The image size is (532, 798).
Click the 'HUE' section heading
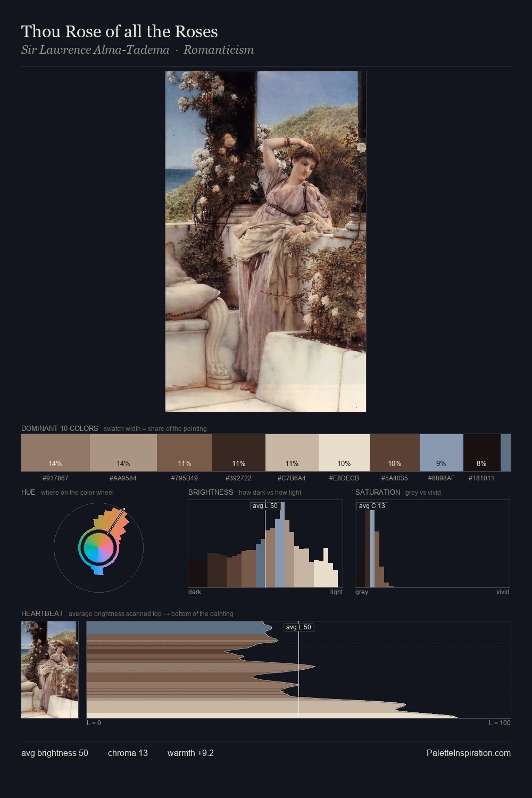[28, 492]
